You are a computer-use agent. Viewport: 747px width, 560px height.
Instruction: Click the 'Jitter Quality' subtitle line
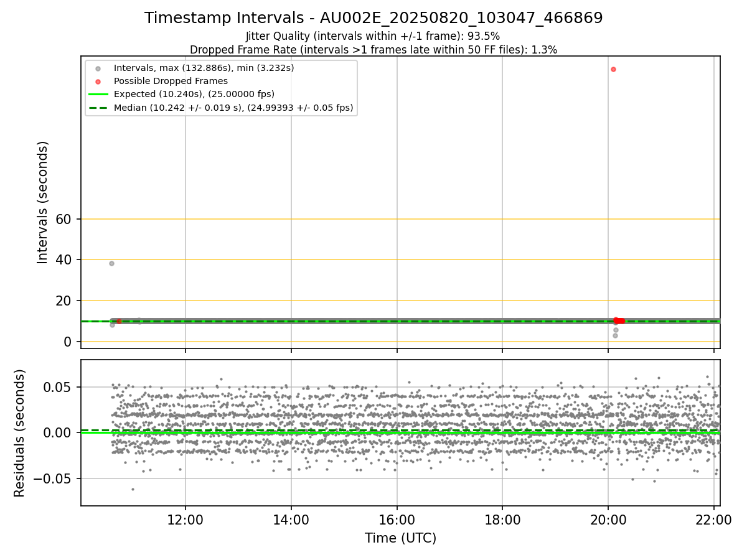[373, 36]
